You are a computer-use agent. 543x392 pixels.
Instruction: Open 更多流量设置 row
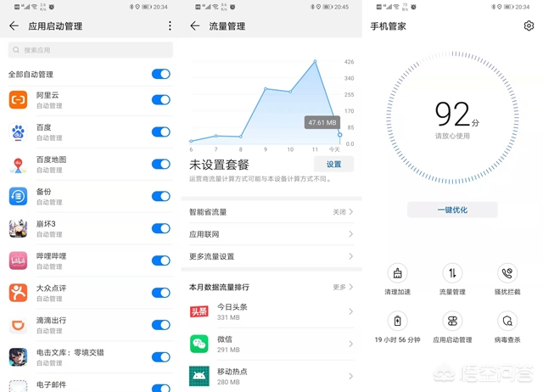pyautogui.click(x=271, y=256)
